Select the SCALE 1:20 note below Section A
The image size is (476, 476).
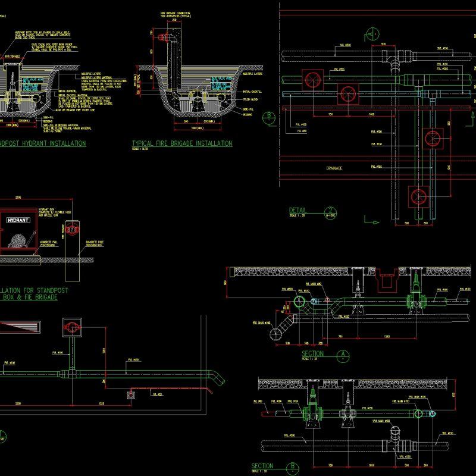308,357
